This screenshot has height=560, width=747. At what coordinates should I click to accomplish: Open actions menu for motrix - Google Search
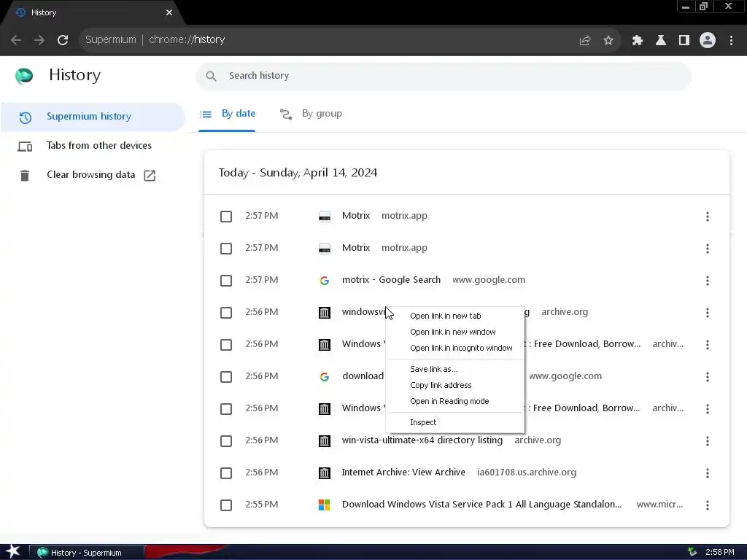coord(708,281)
